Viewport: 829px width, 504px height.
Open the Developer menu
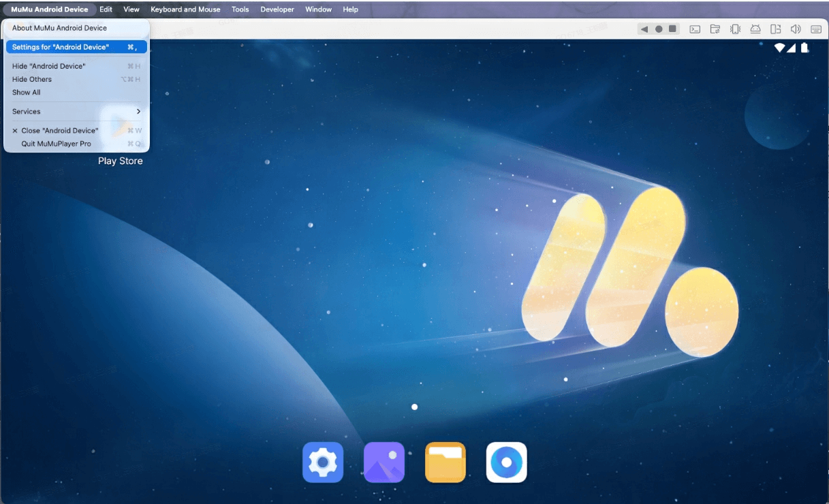tap(277, 10)
